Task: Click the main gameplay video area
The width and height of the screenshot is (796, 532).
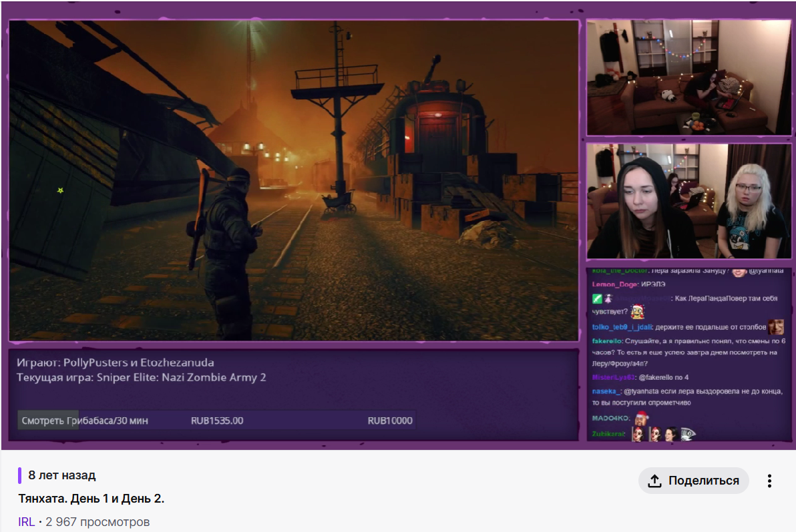Action: pyautogui.click(x=294, y=180)
